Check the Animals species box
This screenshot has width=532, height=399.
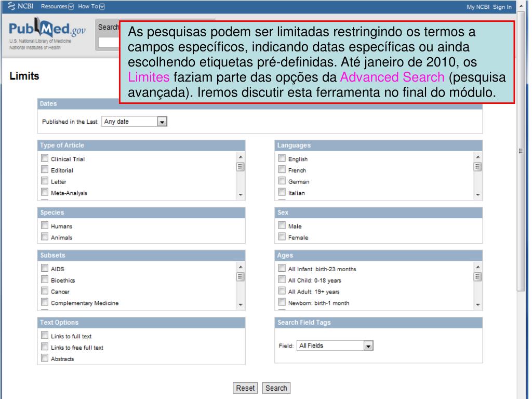tap(45, 236)
